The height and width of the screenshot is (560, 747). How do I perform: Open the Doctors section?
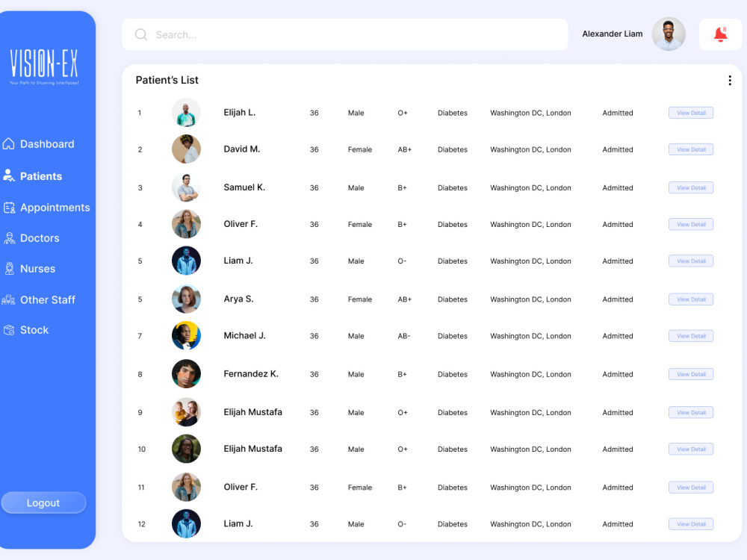click(31, 238)
